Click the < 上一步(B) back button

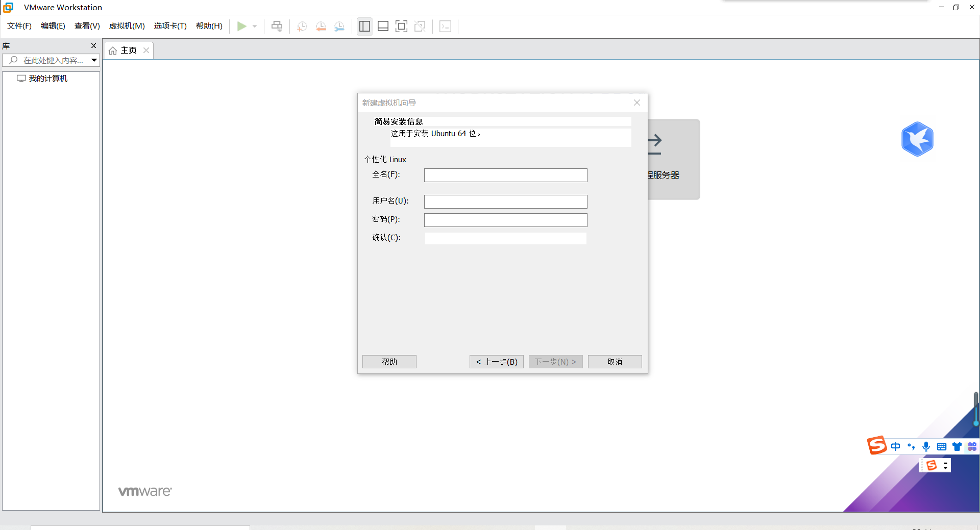(497, 362)
